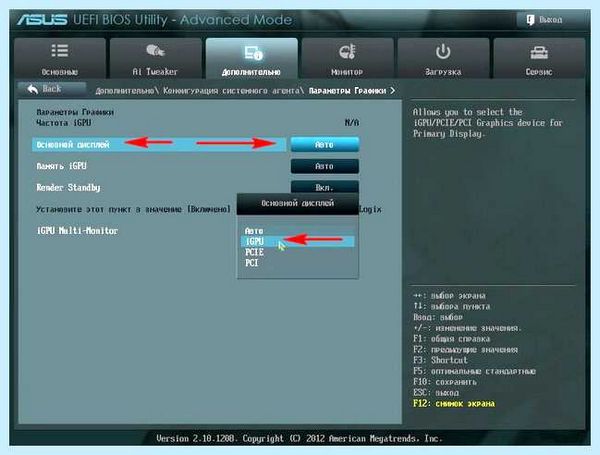Choose iGPU in the Основной дисплей popup

[297, 241]
